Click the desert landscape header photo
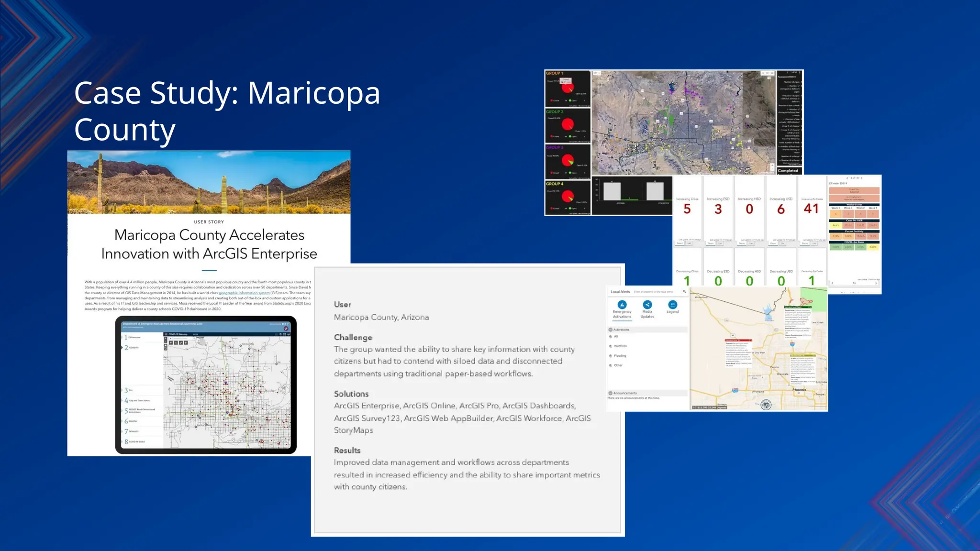The image size is (980, 551). (209, 182)
